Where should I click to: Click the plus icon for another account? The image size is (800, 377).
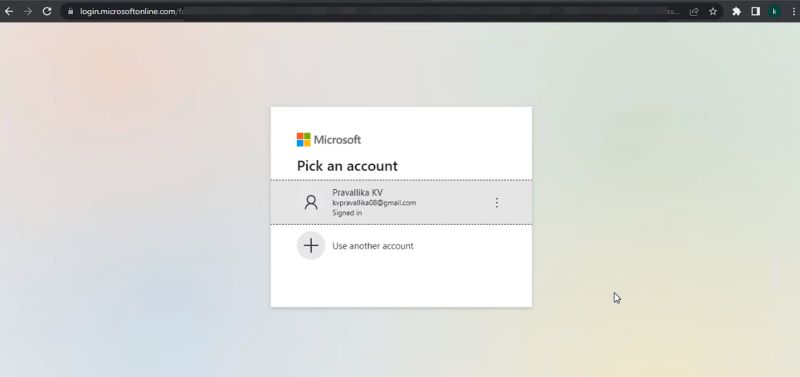pyautogui.click(x=311, y=246)
